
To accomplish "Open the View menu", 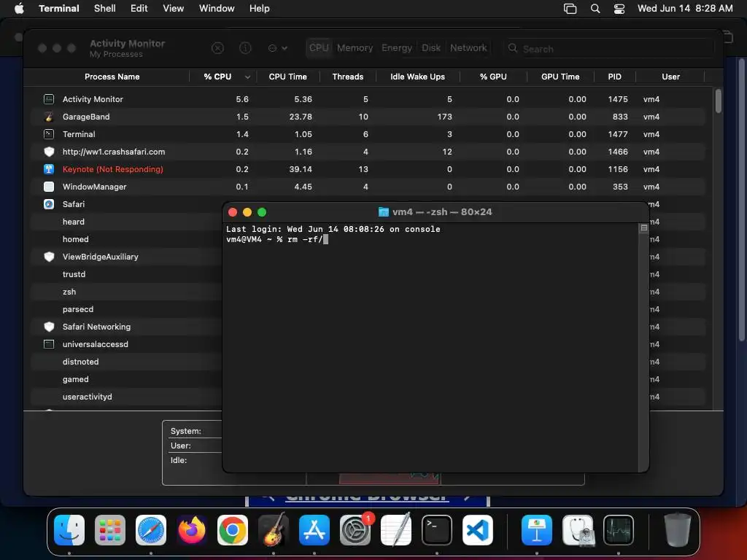I will point(174,8).
